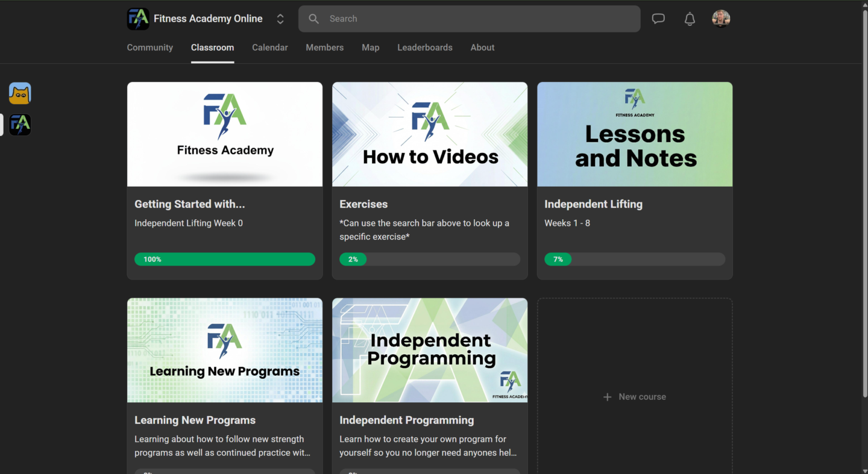Viewport: 868px width, 474px height.
Task: Select the Classroom tab
Action: 212,48
